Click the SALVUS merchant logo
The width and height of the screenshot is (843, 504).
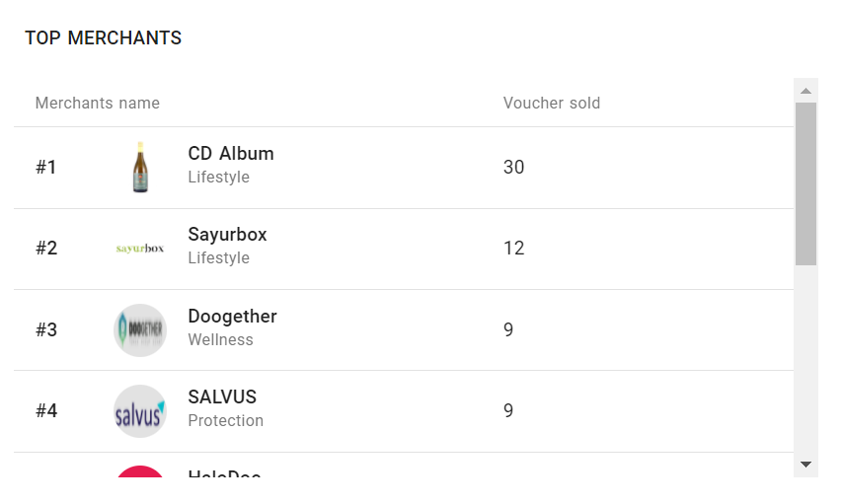[x=140, y=411]
